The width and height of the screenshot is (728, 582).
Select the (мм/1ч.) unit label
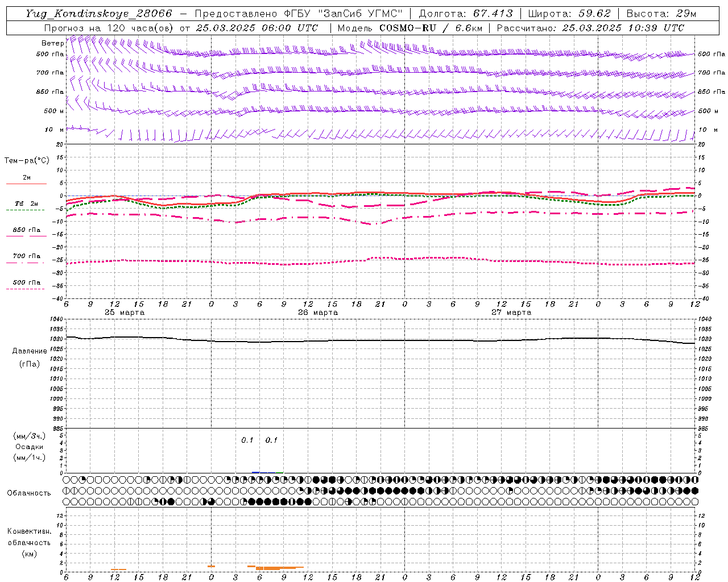point(30,458)
